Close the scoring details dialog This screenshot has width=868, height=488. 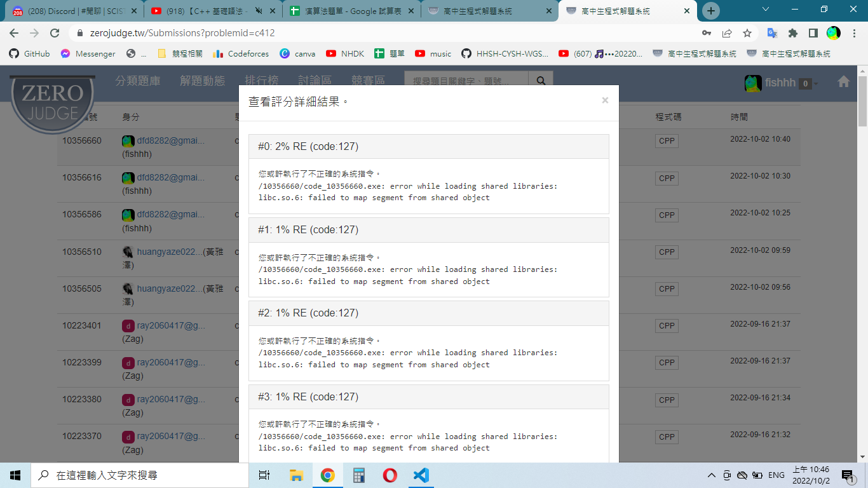point(604,100)
